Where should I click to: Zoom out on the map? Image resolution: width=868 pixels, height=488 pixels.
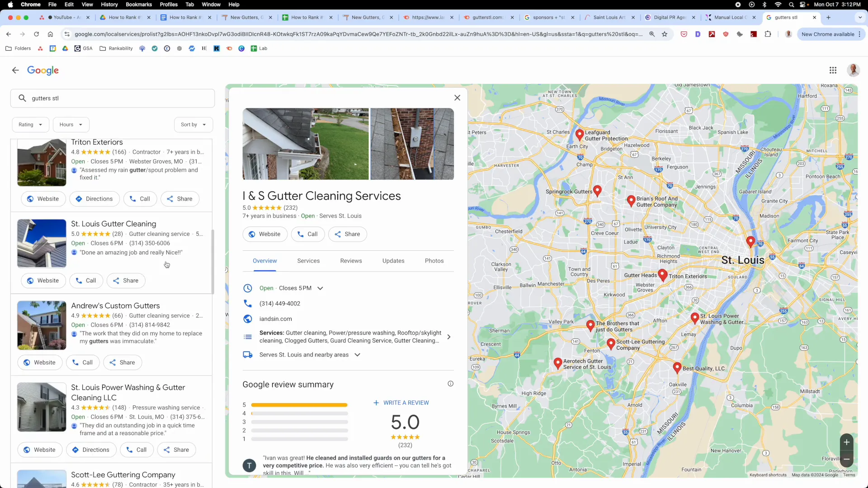(x=846, y=460)
